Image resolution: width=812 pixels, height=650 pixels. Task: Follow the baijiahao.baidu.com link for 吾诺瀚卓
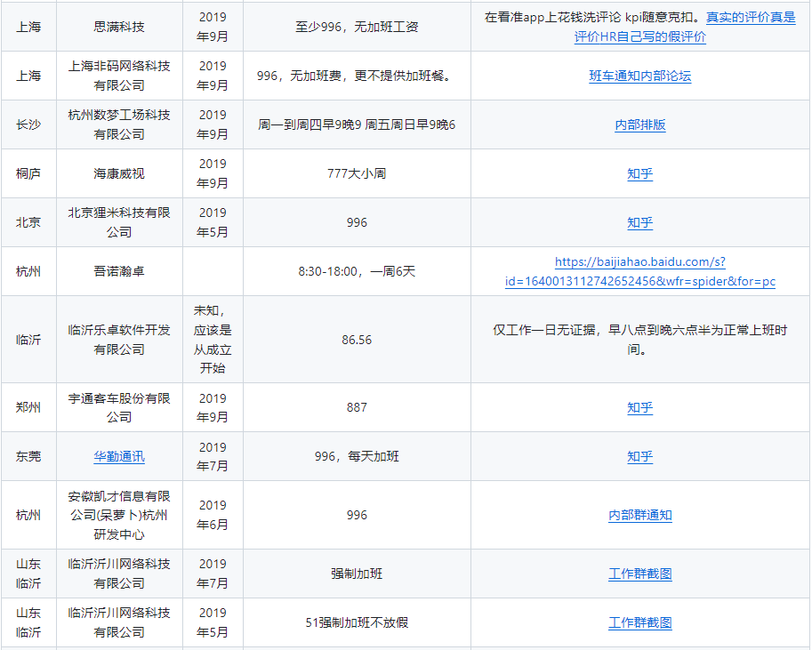click(640, 271)
